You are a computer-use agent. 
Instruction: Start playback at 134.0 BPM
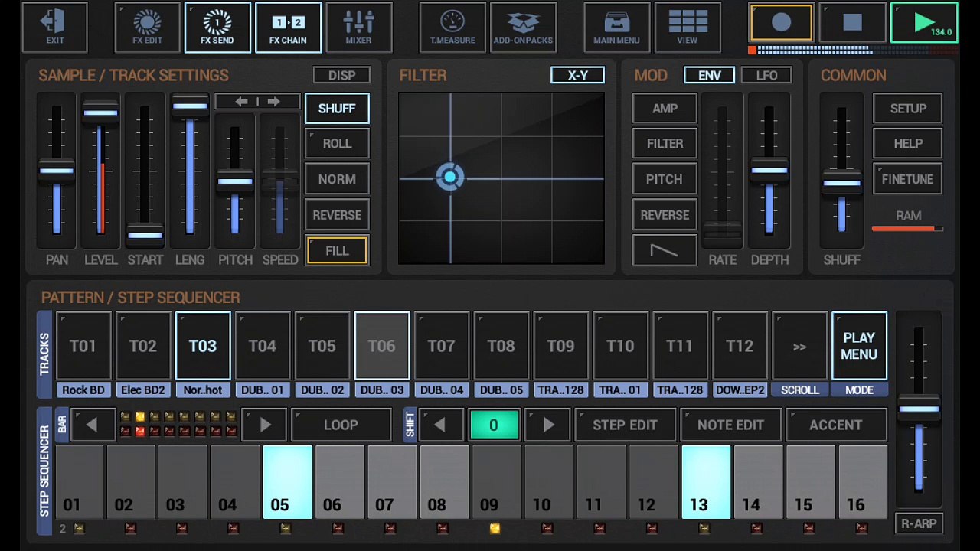pos(924,23)
